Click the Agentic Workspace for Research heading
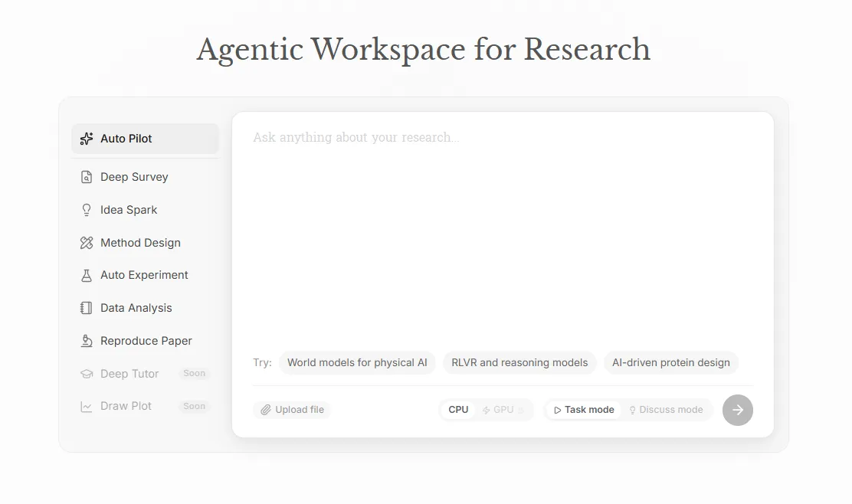The width and height of the screenshot is (852, 504). [x=423, y=50]
